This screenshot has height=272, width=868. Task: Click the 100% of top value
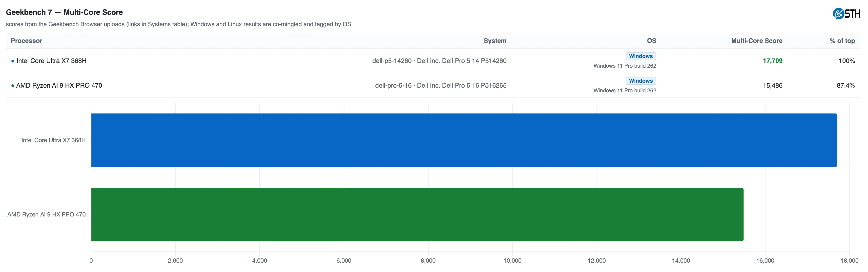[x=847, y=61]
